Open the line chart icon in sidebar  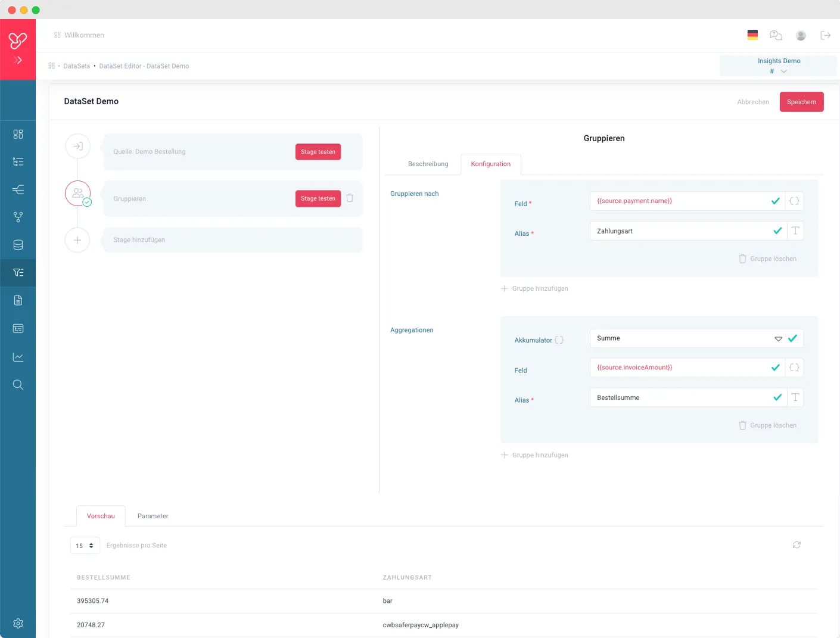click(18, 357)
